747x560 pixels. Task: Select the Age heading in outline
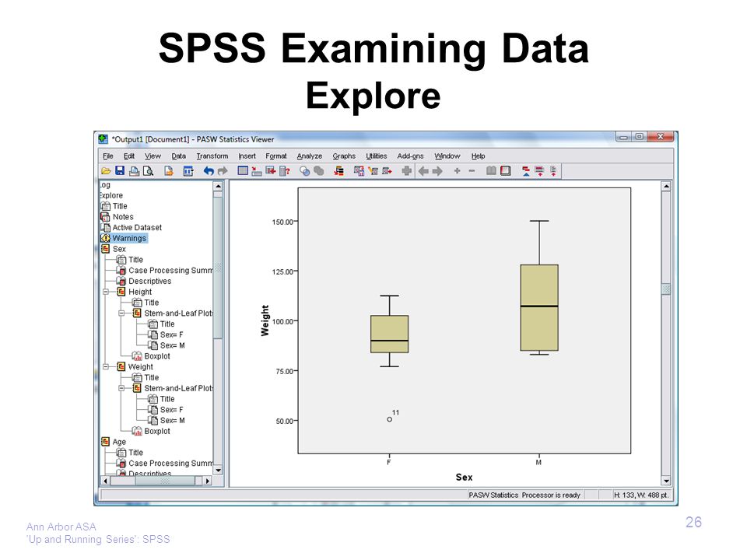[x=119, y=442]
